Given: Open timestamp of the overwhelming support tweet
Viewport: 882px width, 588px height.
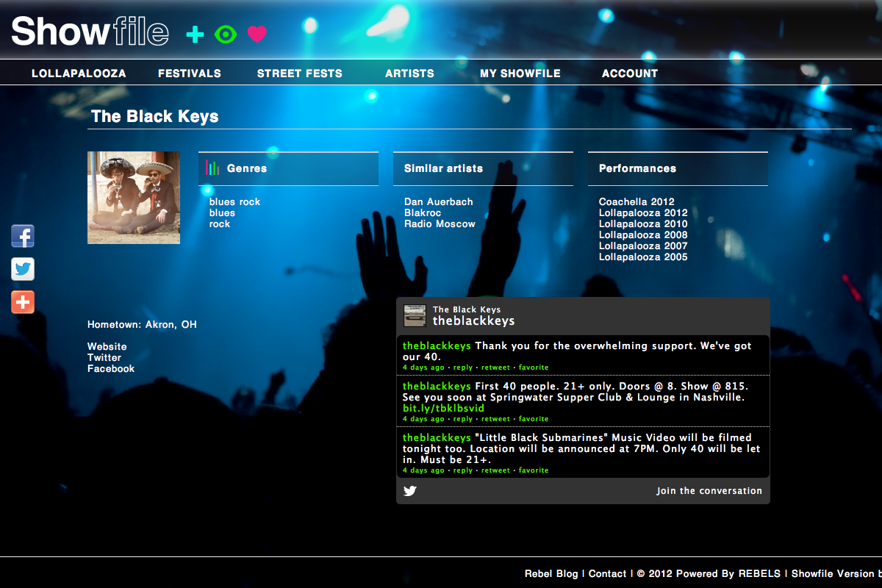Looking at the screenshot, I should pyautogui.click(x=423, y=367).
